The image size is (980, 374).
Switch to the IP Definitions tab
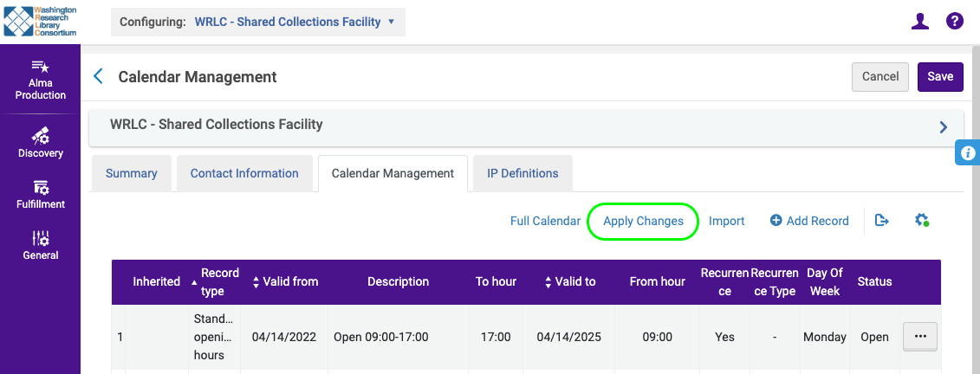click(x=522, y=173)
